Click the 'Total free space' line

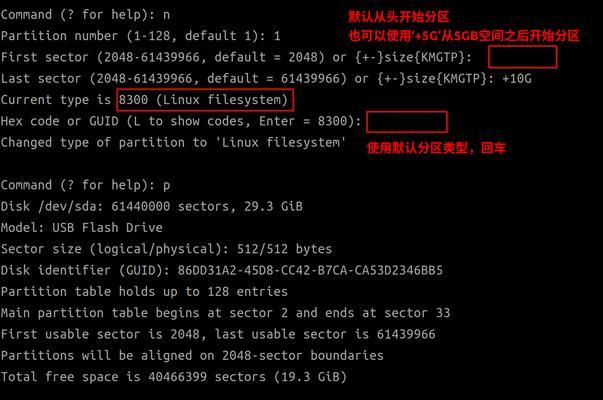(x=174, y=377)
